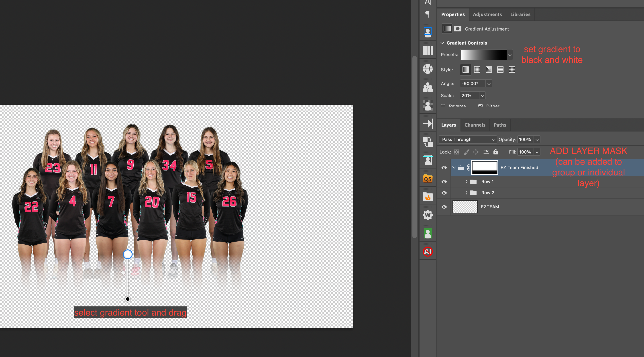Hide the Row 2 group

click(x=444, y=193)
